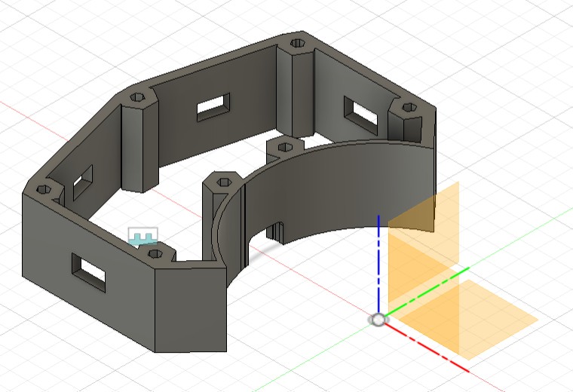Click the hex hole on the topmost back post
The height and width of the screenshot is (392, 573).
(298, 43)
